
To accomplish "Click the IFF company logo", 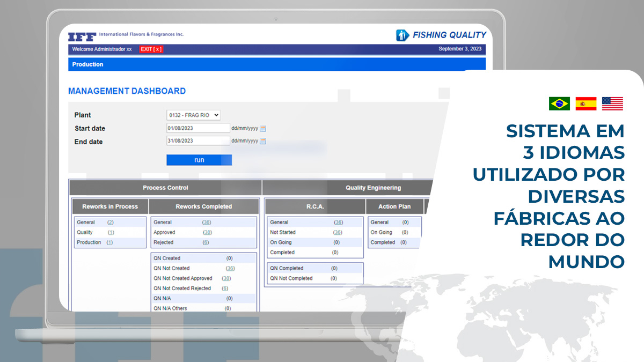I will click(80, 36).
